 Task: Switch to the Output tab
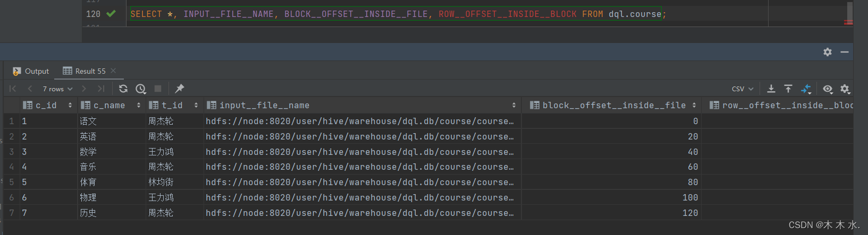[31, 71]
